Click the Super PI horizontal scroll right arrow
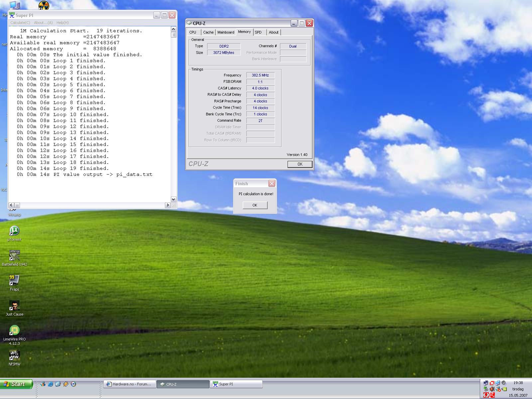 pyautogui.click(x=168, y=205)
